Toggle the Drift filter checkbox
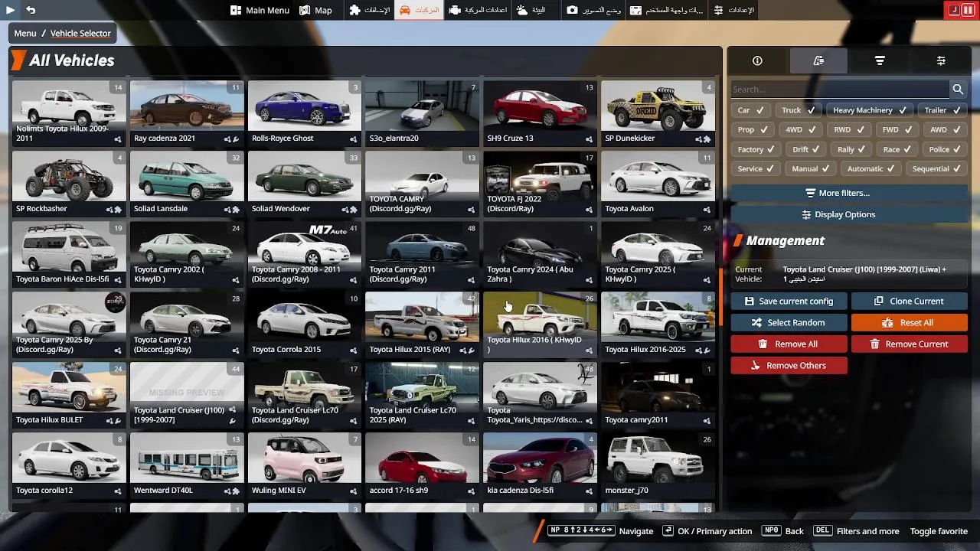The width and height of the screenshot is (980, 551). 806,150
